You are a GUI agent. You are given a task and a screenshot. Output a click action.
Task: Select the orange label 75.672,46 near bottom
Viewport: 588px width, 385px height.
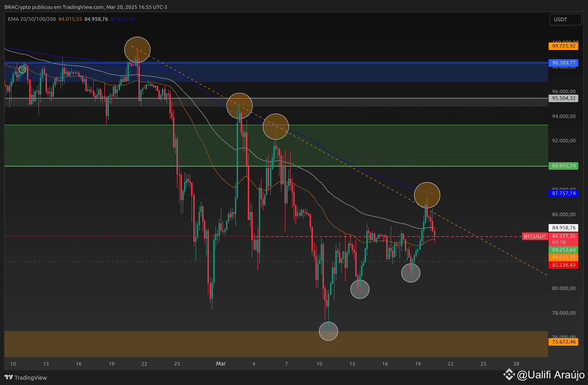[x=563, y=341]
